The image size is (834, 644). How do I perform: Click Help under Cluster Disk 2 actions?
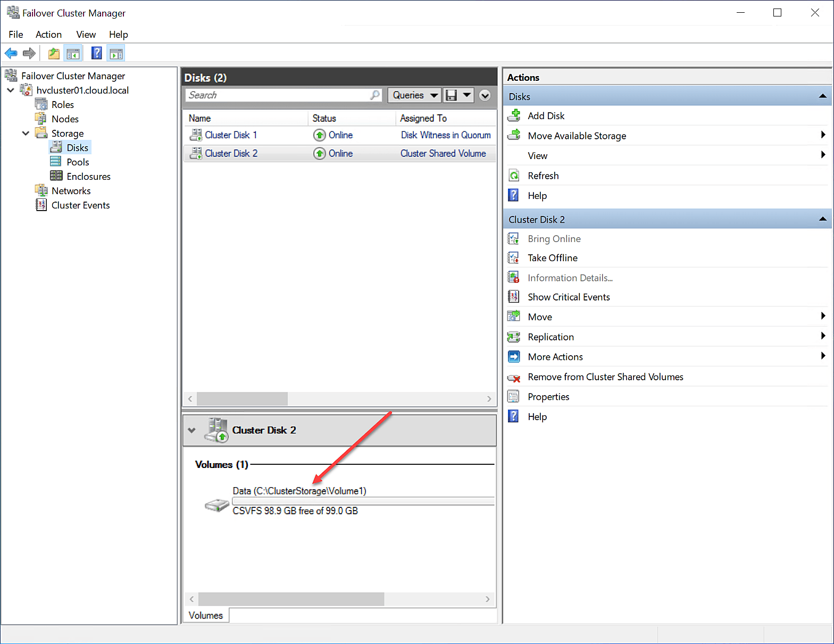point(537,417)
